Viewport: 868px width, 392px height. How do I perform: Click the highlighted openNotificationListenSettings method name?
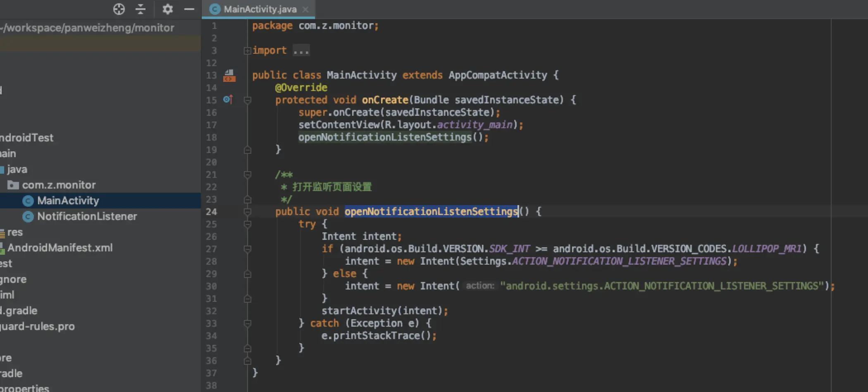[x=432, y=212]
